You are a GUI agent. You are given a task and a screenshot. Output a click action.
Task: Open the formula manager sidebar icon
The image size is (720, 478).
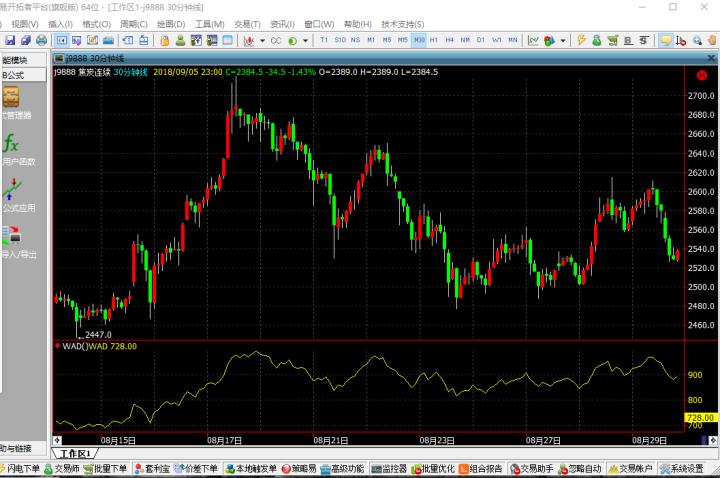tap(12, 98)
